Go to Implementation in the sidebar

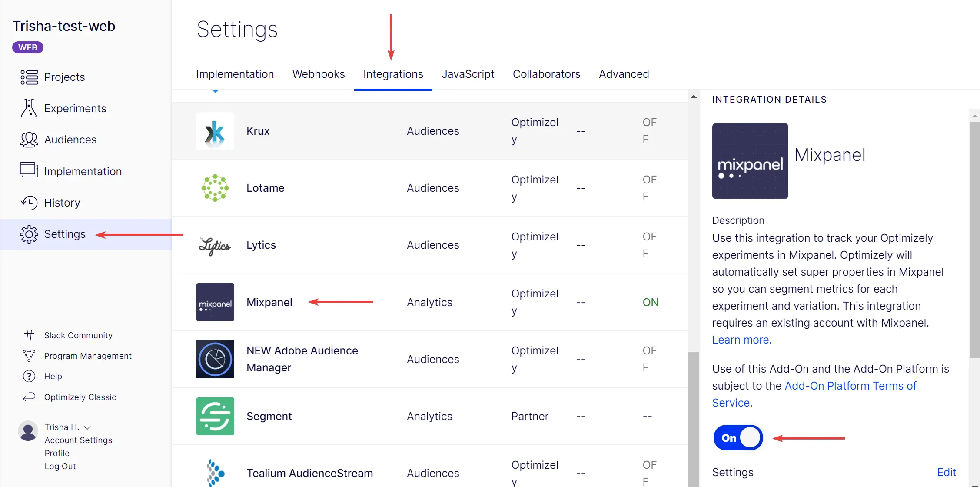pos(83,171)
